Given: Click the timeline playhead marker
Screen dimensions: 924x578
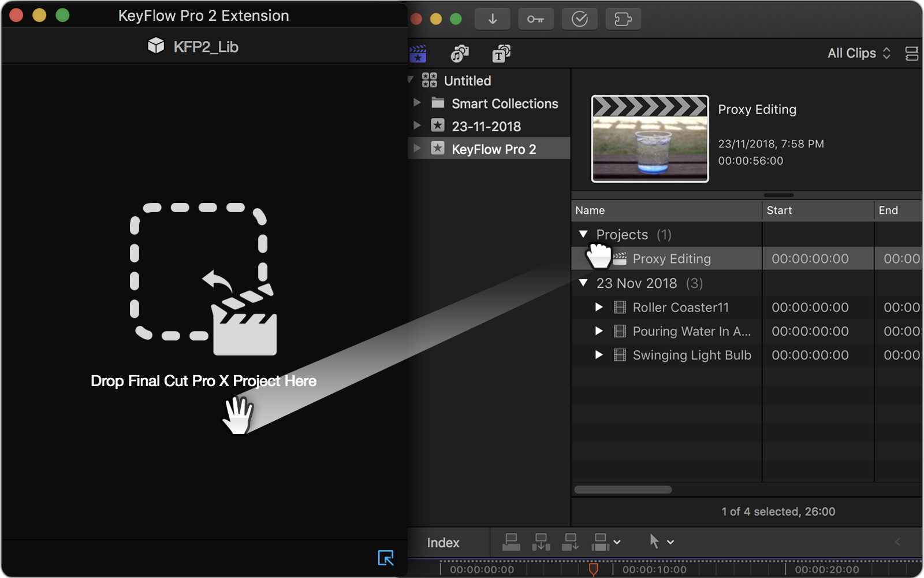Looking at the screenshot, I should click(x=593, y=569).
